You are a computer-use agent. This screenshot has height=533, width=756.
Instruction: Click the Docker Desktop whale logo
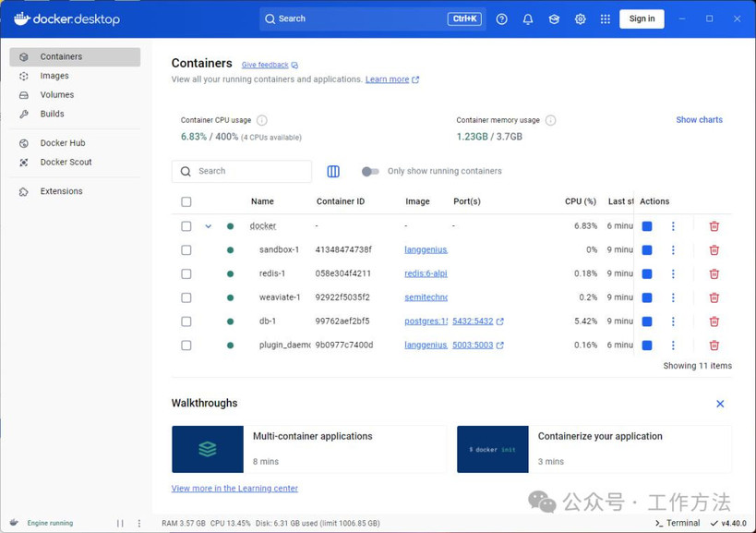[67, 18]
